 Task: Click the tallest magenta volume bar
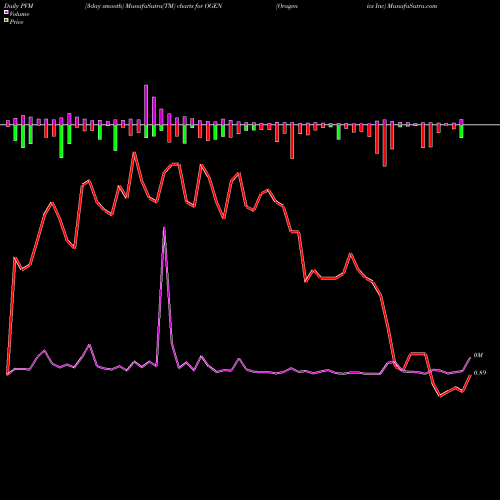pyautogui.click(x=146, y=105)
